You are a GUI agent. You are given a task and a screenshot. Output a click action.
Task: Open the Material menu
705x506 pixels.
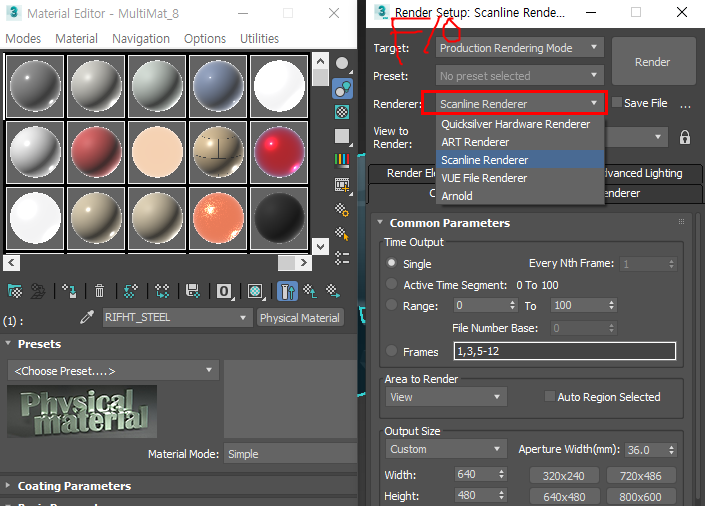pyautogui.click(x=76, y=39)
